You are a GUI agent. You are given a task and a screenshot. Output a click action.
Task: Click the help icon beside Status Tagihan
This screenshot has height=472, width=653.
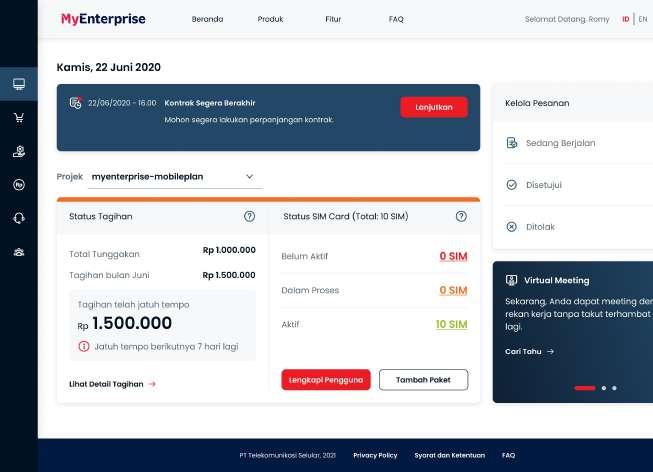tap(249, 216)
